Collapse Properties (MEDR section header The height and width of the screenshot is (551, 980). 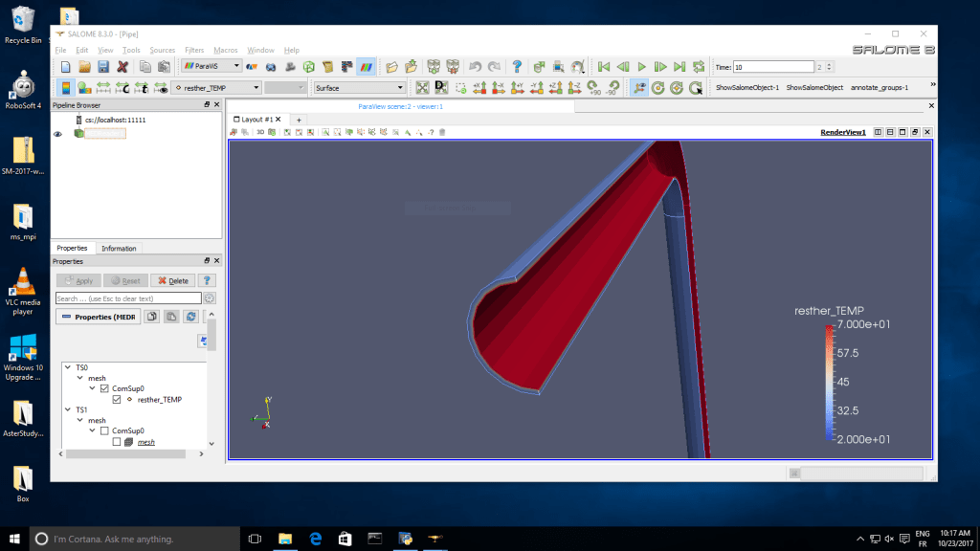pyautogui.click(x=99, y=317)
